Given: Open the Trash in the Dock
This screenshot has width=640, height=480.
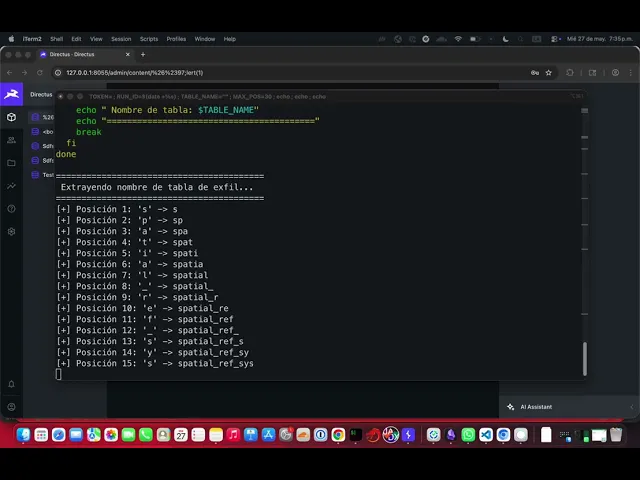Looking at the screenshot, I should coord(616,435).
